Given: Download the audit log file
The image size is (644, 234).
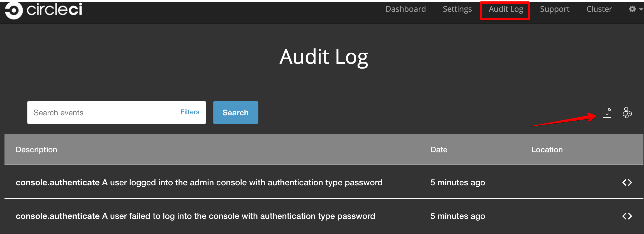Looking at the screenshot, I should pos(607,113).
